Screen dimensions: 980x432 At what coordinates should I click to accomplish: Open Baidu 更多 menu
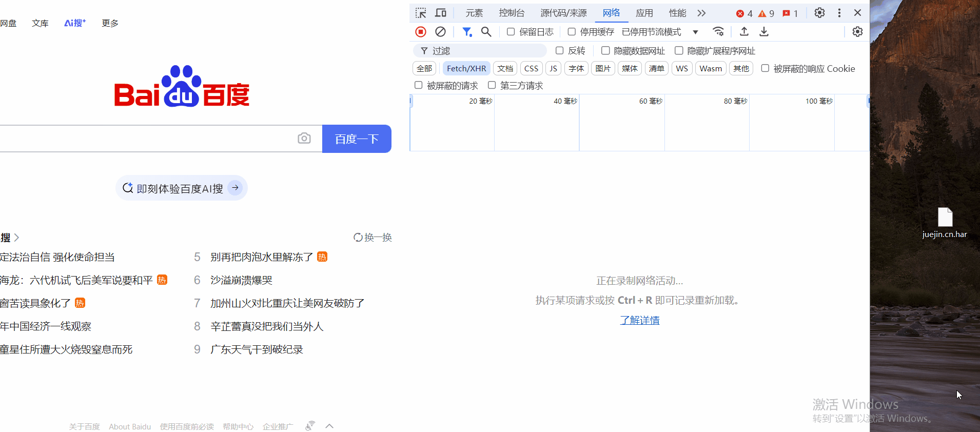click(x=110, y=23)
